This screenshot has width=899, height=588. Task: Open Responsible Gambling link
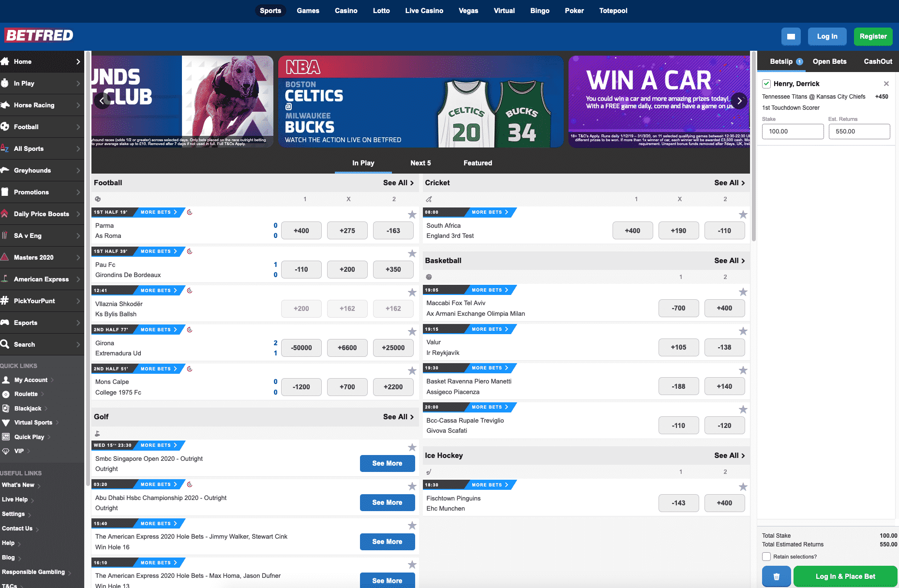tap(33, 572)
